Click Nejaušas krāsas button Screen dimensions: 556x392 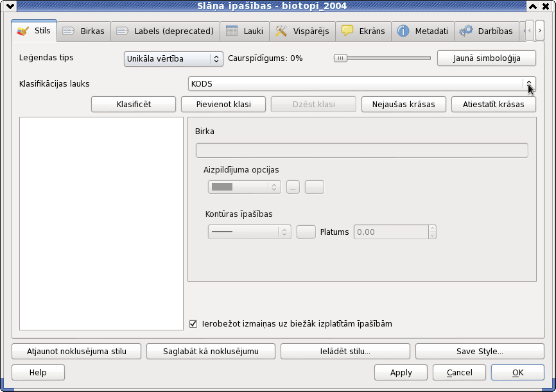point(404,105)
